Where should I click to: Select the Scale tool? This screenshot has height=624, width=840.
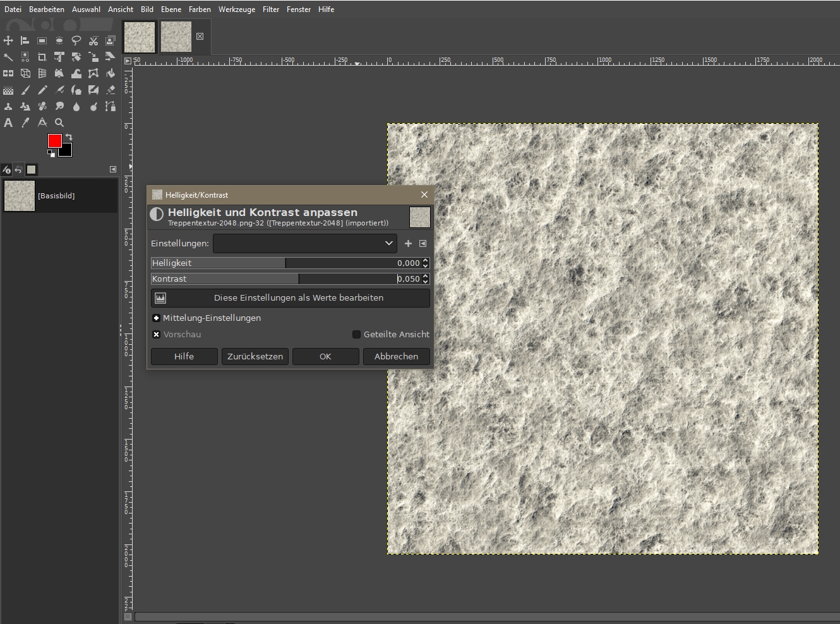coord(93,57)
